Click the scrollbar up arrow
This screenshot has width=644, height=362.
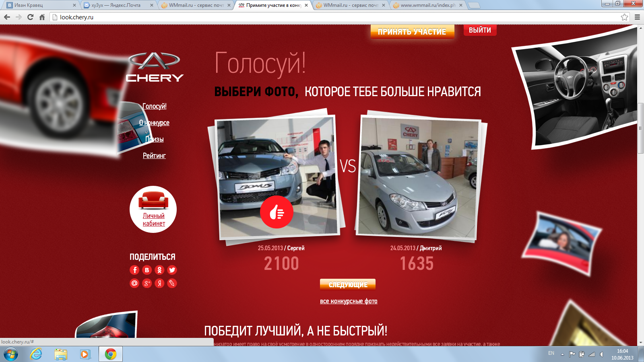[640, 28]
